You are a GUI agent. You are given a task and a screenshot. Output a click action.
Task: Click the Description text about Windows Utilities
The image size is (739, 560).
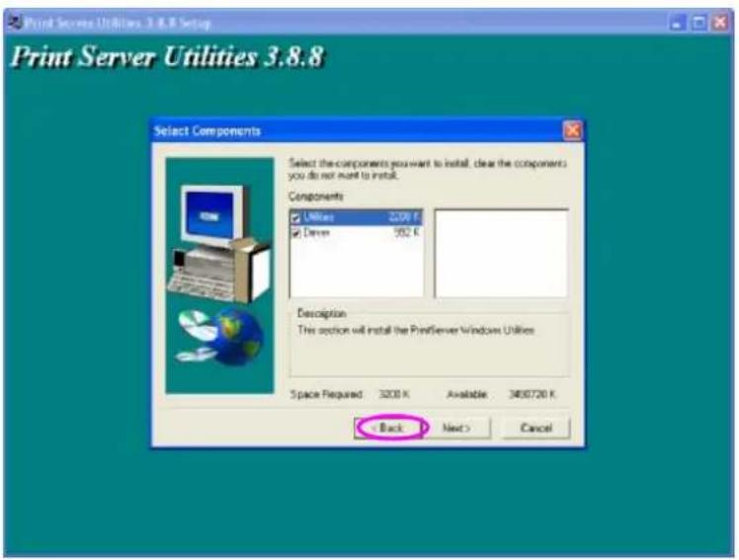[x=416, y=330]
